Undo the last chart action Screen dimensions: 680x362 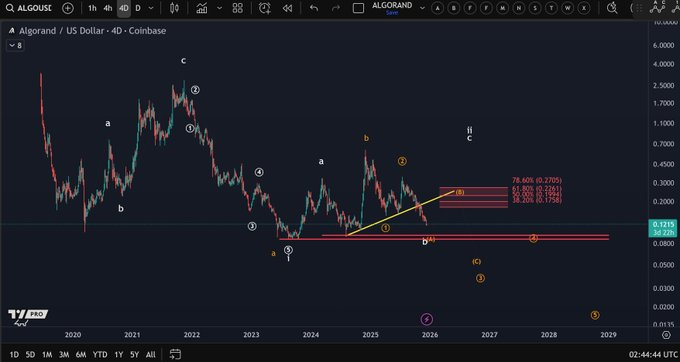[314, 8]
